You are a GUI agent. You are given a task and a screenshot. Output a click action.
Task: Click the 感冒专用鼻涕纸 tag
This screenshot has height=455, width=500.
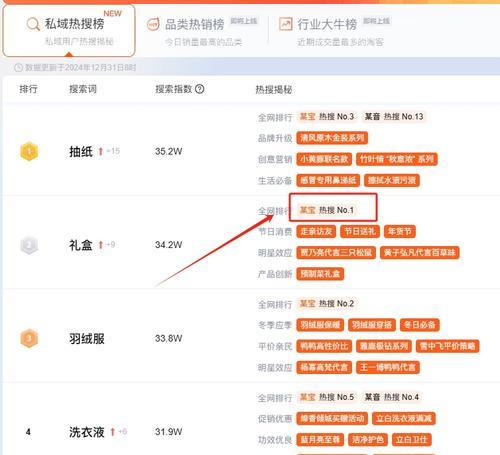328,181
